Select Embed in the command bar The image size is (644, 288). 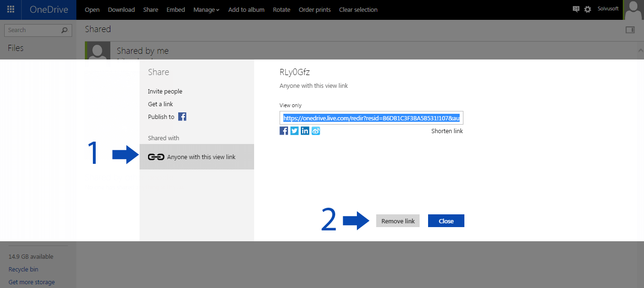176,9
